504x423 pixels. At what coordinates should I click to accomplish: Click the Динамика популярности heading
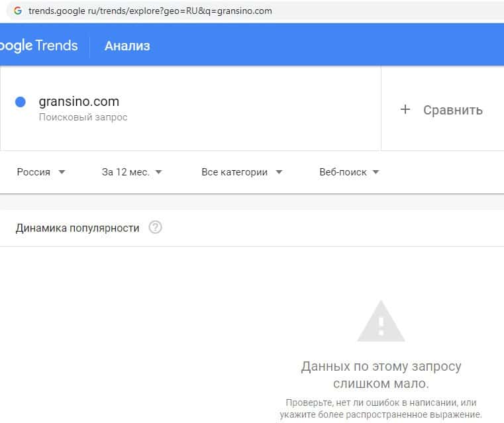click(77, 228)
